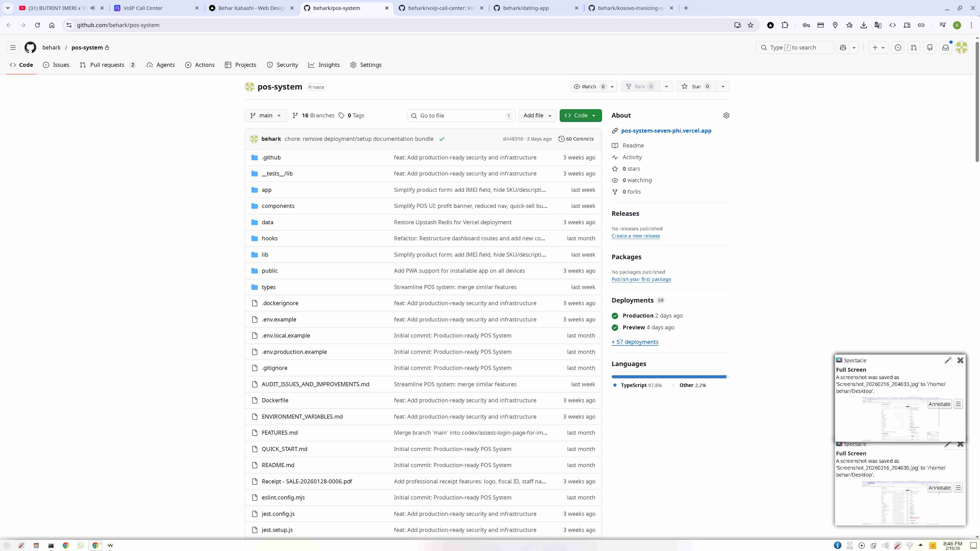
Task: Expand the main branch selector
Action: coord(265,115)
